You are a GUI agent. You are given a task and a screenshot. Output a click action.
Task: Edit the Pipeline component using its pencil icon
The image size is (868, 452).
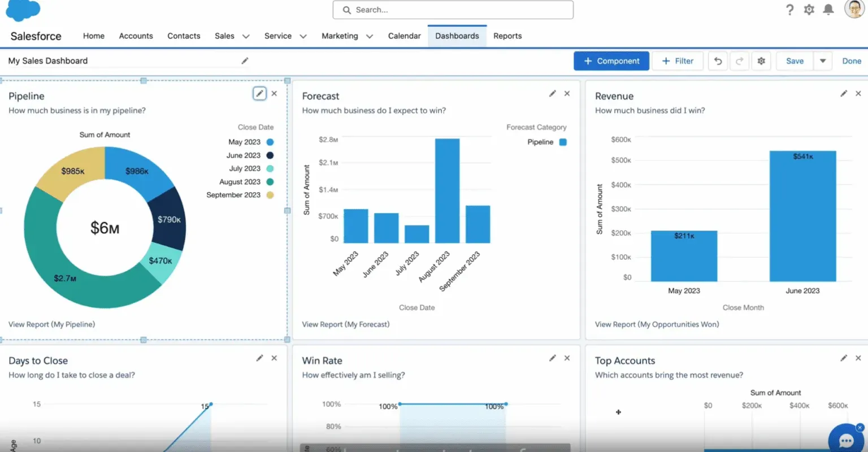pyautogui.click(x=259, y=93)
